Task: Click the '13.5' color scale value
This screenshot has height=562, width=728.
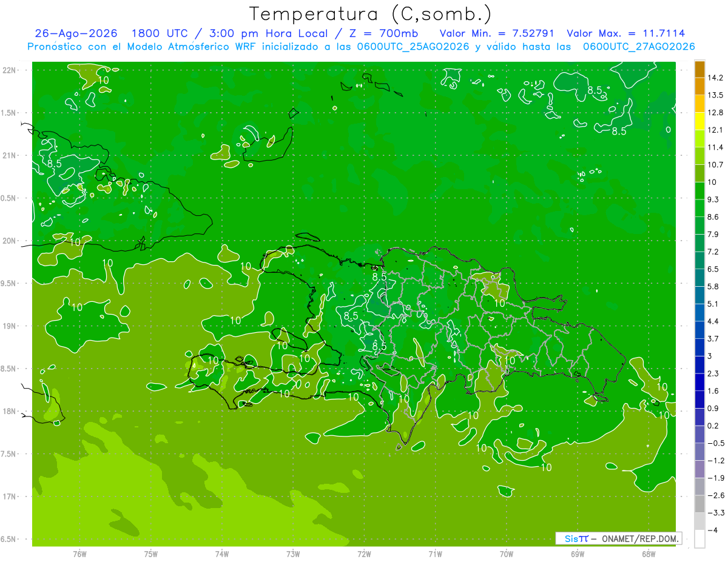Action: point(715,95)
